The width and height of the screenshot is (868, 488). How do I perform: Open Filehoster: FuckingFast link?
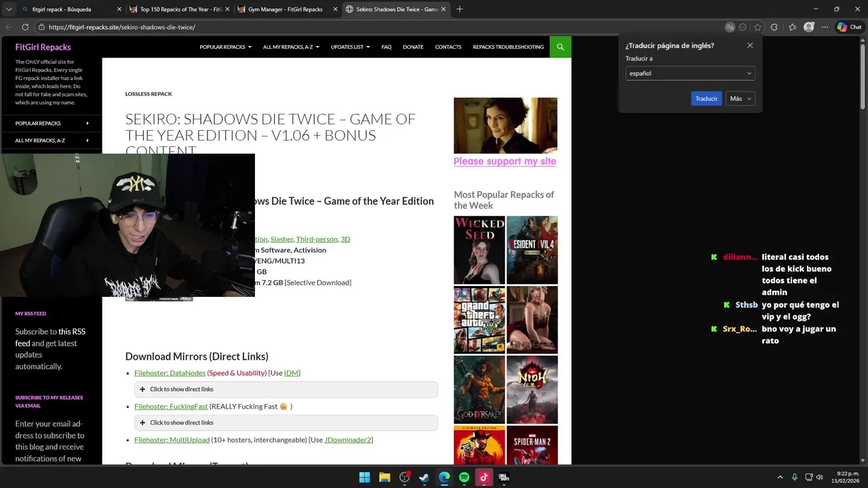point(171,406)
